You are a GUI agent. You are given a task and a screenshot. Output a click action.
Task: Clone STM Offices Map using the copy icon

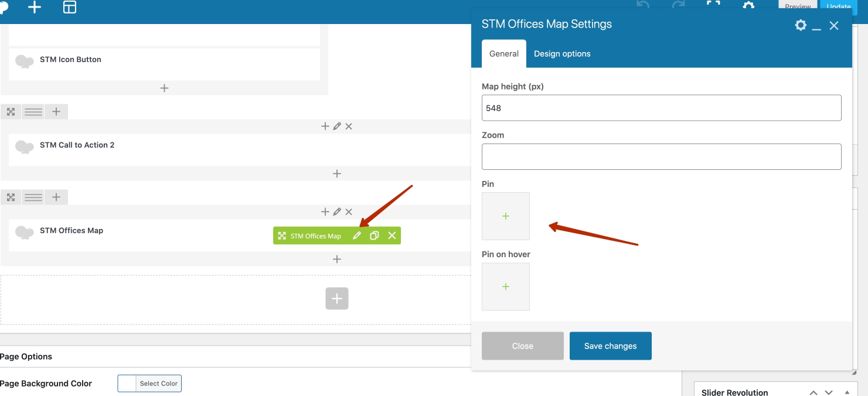(x=374, y=235)
